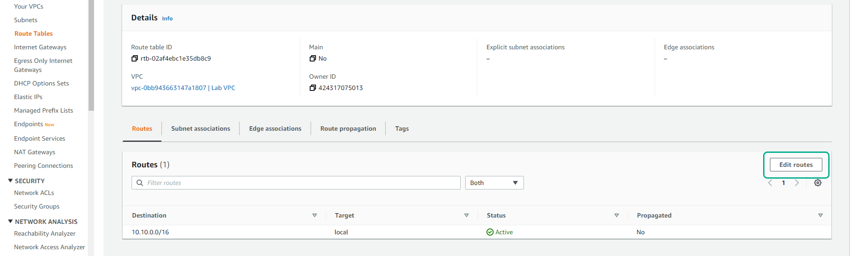The image size is (868, 256).
Task: Go to previous page of routes
Action: [x=770, y=183]
